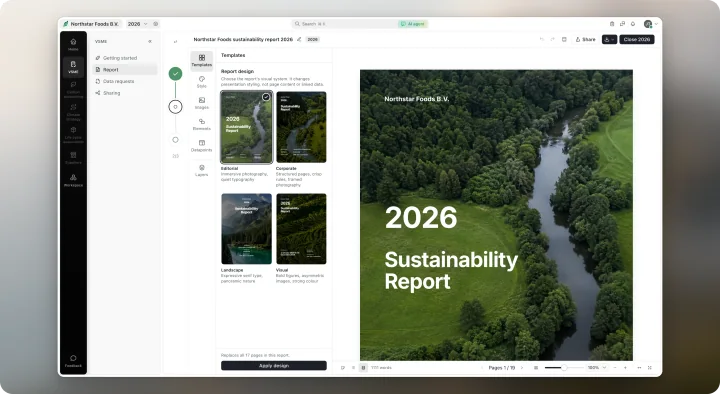Open the Images tab

coord(202,103)
